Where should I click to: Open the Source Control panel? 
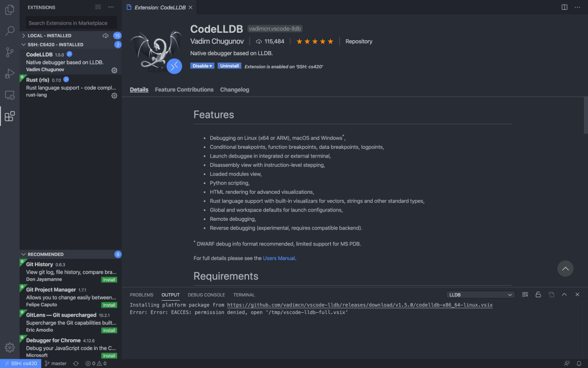click(9, 52)
